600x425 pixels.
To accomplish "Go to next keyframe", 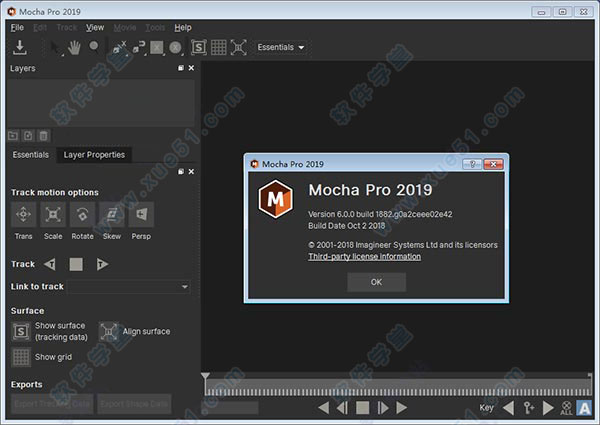I will (548, 408).
